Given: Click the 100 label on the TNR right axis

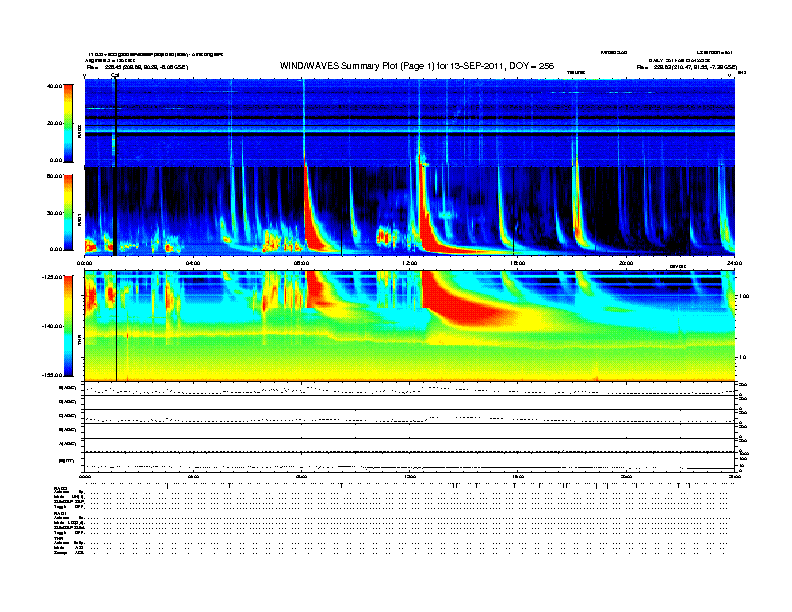Looking at the screenshot, I should pyautogui.click(x=744, y=296).
